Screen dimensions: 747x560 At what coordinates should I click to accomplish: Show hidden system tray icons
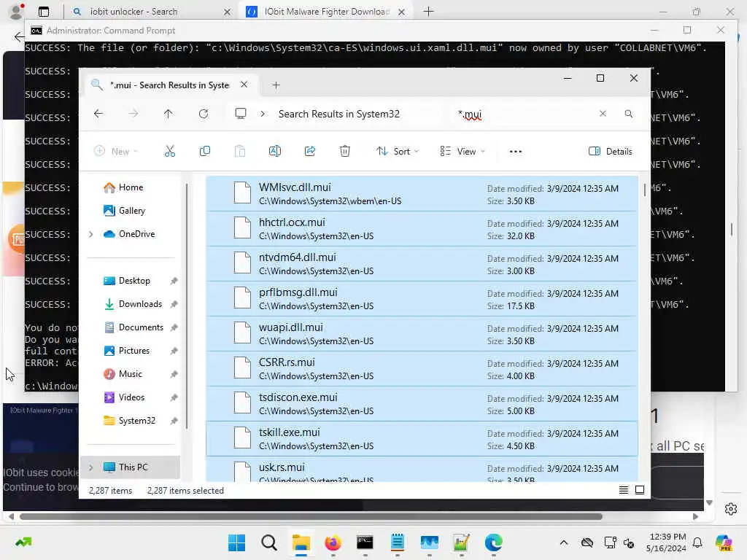tap(564, 542)
